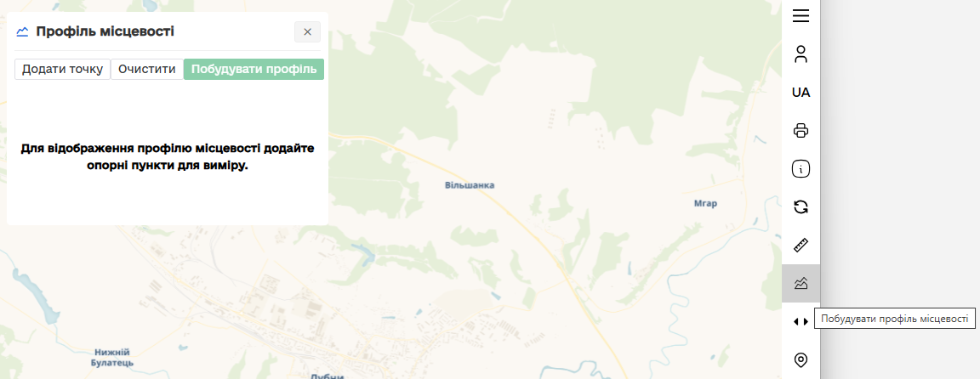The image size is (980, 379).
Task: Close the Профіль місцевості panel
Action: [307, 31]
